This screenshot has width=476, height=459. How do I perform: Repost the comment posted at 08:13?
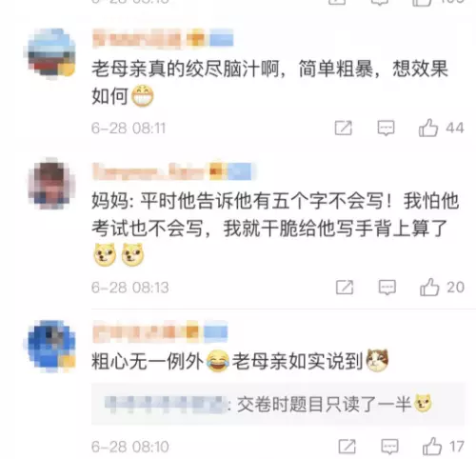pos(345,288)
